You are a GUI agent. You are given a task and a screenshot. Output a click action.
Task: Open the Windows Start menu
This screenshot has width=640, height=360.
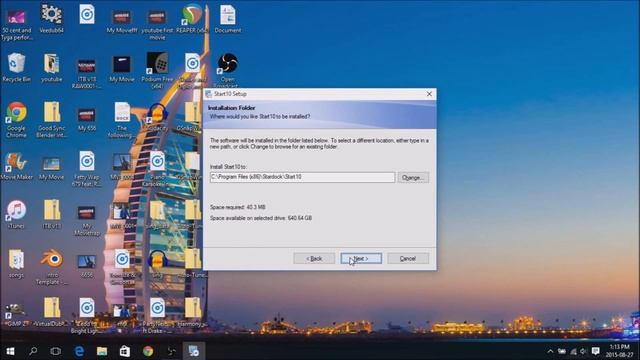[x=10, y=351]
